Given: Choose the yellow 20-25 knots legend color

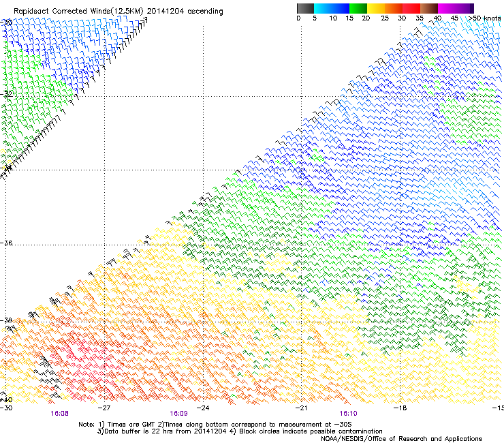Looking at the screenshot, I should 376,8.
